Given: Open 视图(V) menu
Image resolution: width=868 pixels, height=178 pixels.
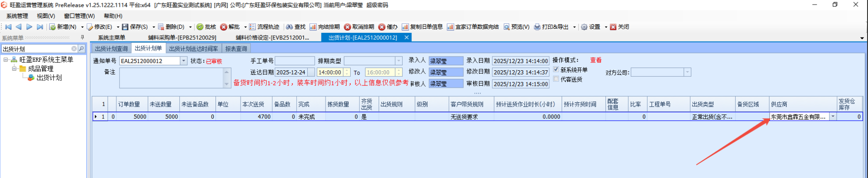Looking at the screenshot, I should click(46, 16).
